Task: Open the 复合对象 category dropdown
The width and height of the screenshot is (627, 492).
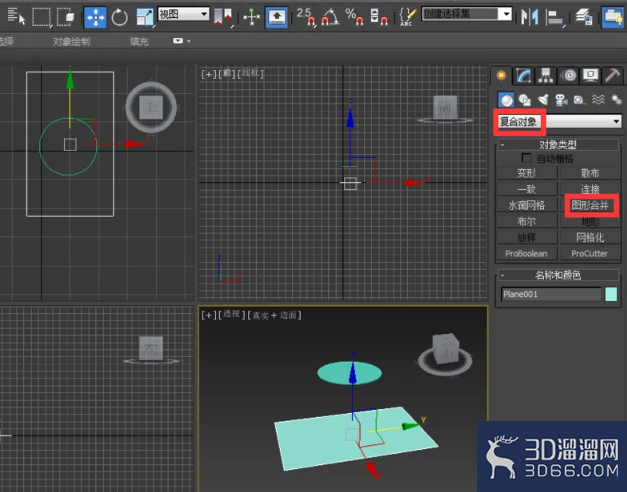Action: 559,121
